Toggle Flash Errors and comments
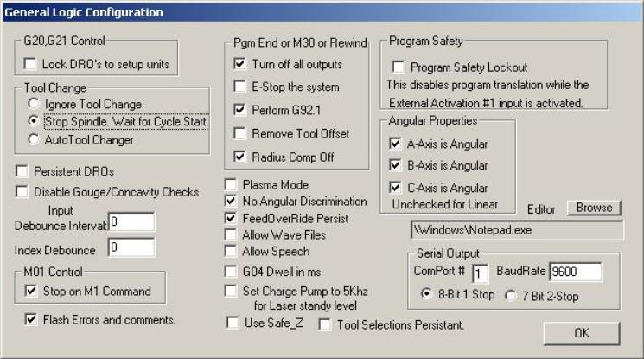This screenshot has width=644, height=359. [x=31, y=319]
